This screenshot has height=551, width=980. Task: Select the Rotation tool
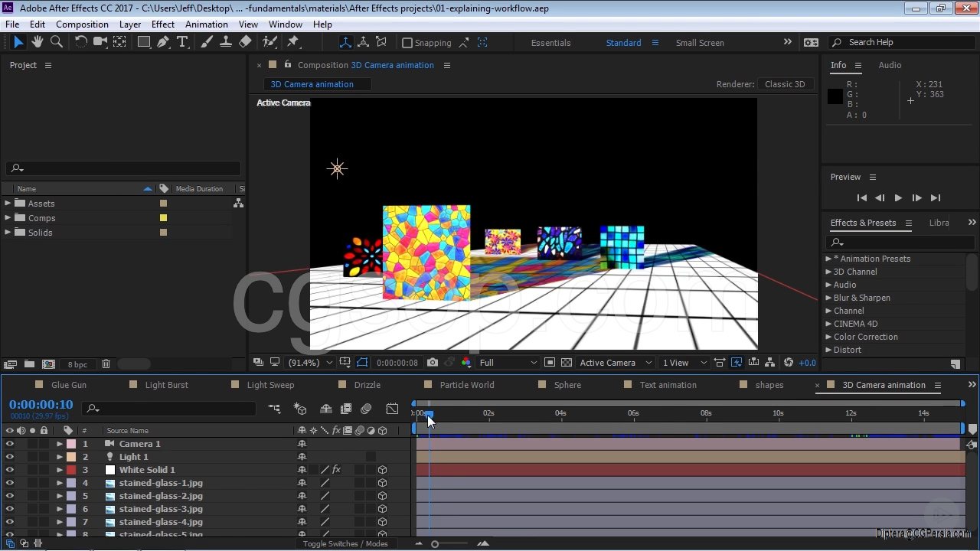[x=80, y=42]
